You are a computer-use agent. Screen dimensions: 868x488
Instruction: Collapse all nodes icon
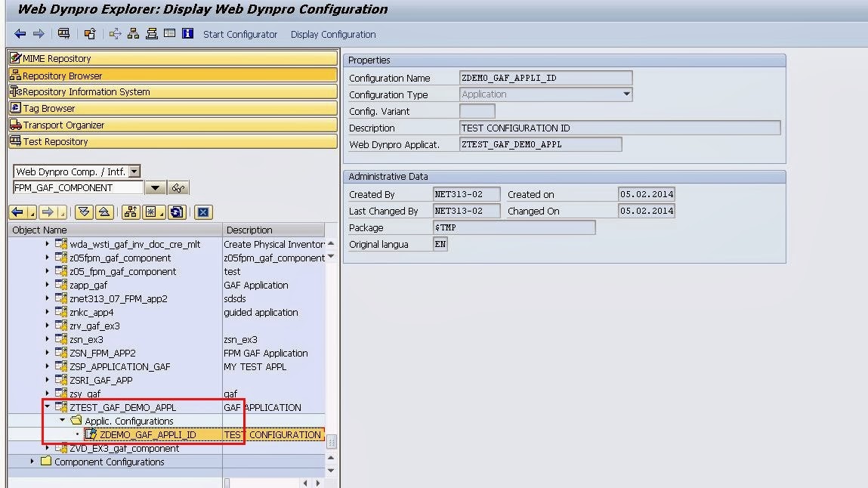104,212
